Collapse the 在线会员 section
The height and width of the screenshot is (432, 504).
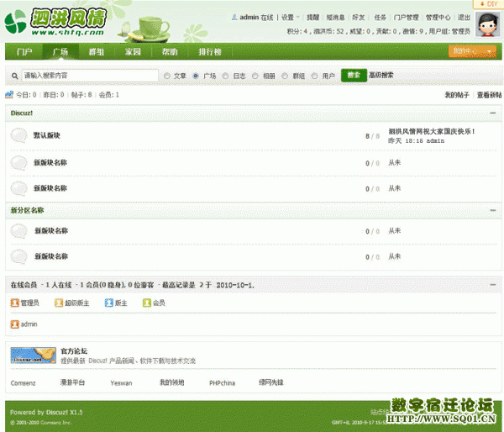[493, 285]
